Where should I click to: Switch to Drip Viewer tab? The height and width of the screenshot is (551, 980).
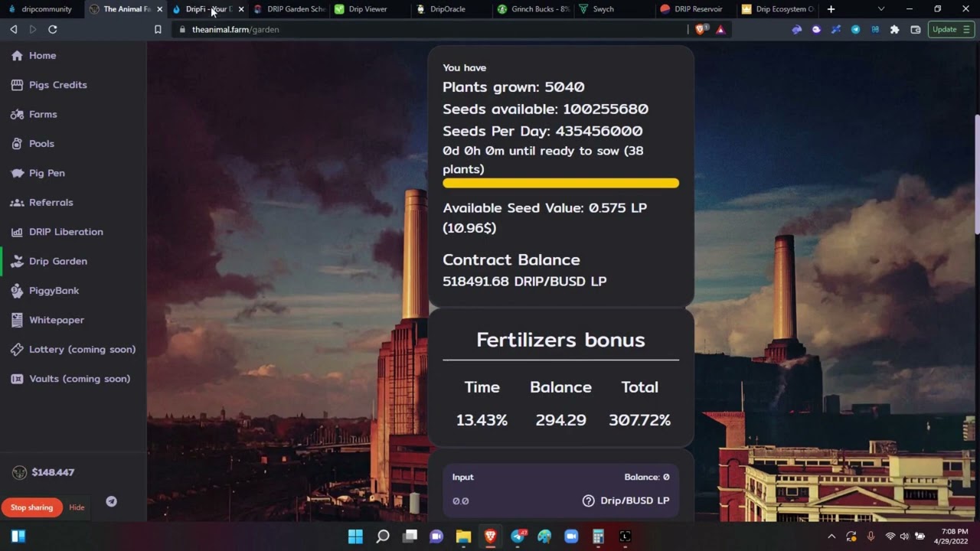[x=371, y=9]
